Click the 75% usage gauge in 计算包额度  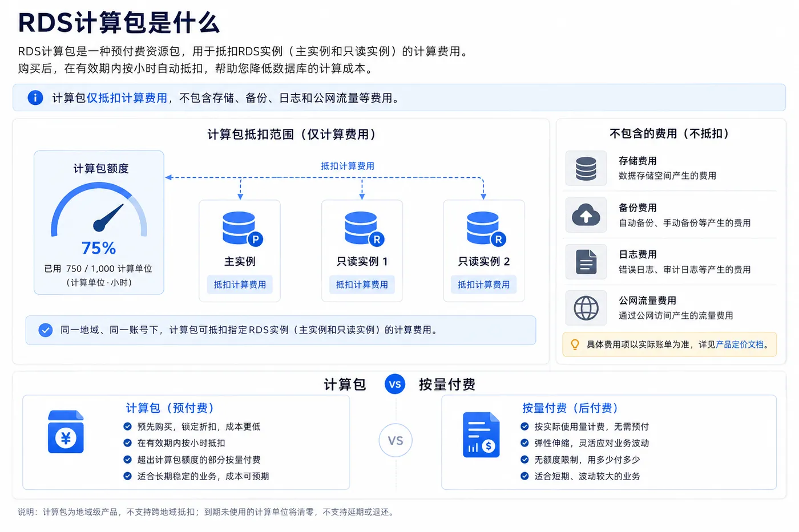(99, 209)
